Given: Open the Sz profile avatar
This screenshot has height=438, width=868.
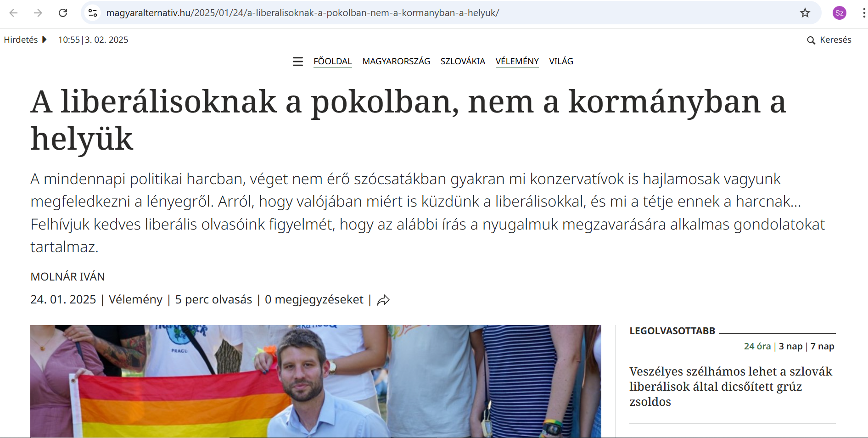Looking at the screenshot, I should [840, 13].
